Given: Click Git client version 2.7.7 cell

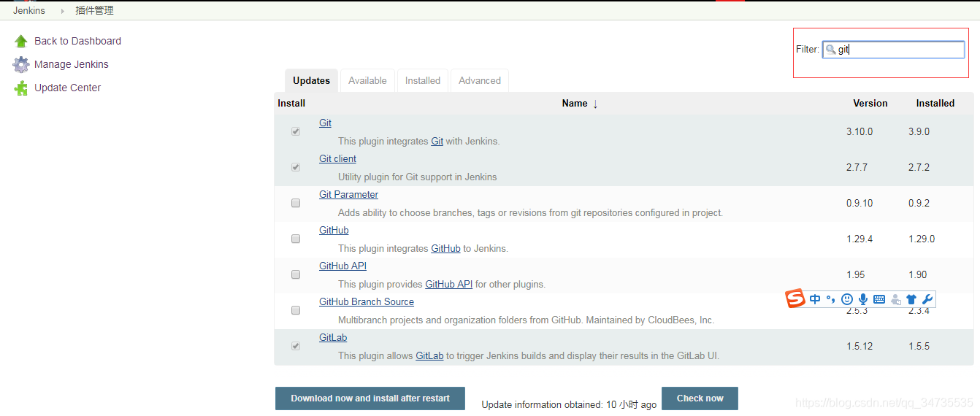Looking at the screenshot, I should click(857, 168).
